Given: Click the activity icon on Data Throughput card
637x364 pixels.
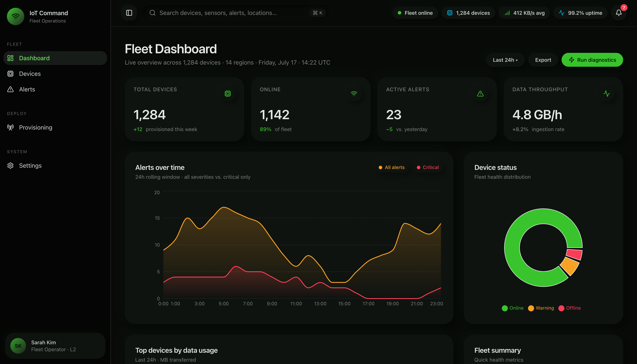Looking at the screenshot, I should pyautogui.click(x=606, y=94).
